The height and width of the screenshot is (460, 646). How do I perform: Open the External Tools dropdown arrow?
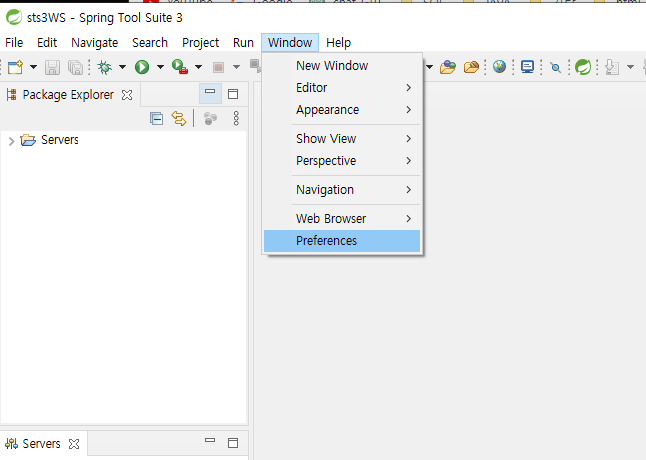click(198, 67)
